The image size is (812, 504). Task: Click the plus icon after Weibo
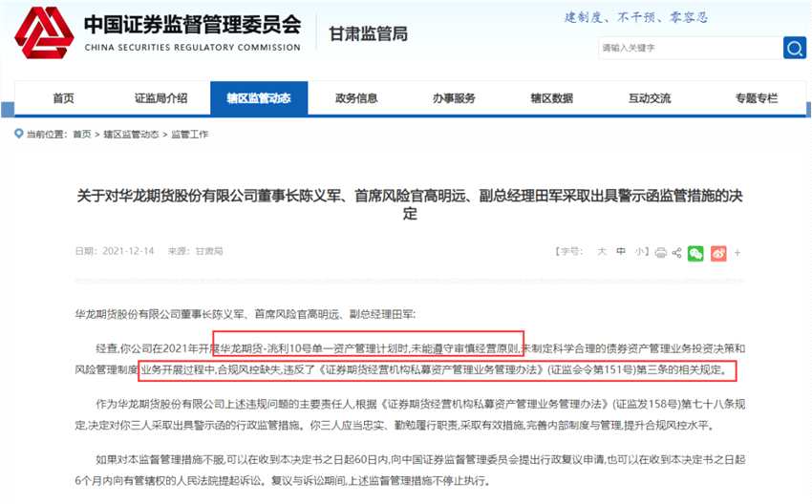(737, 253)
